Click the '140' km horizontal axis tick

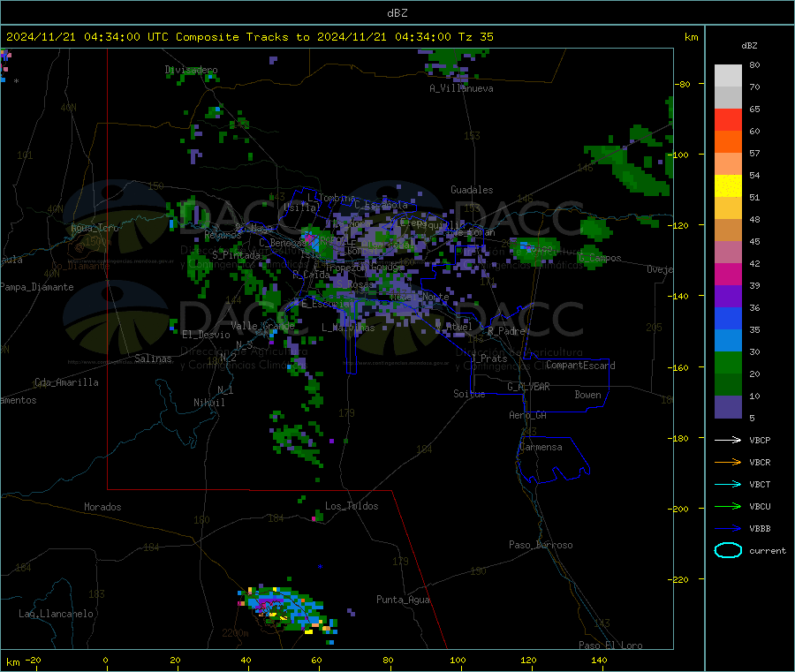599,660
